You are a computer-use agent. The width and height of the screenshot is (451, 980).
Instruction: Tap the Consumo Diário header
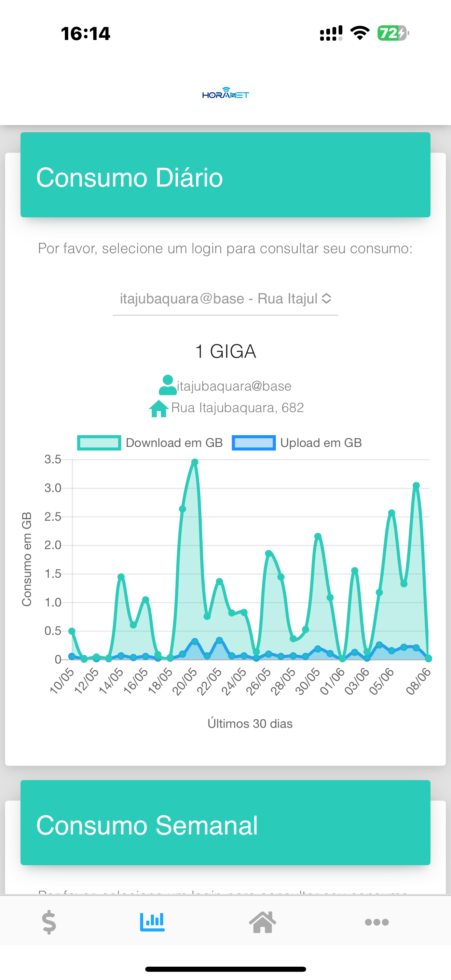point(225,175)
